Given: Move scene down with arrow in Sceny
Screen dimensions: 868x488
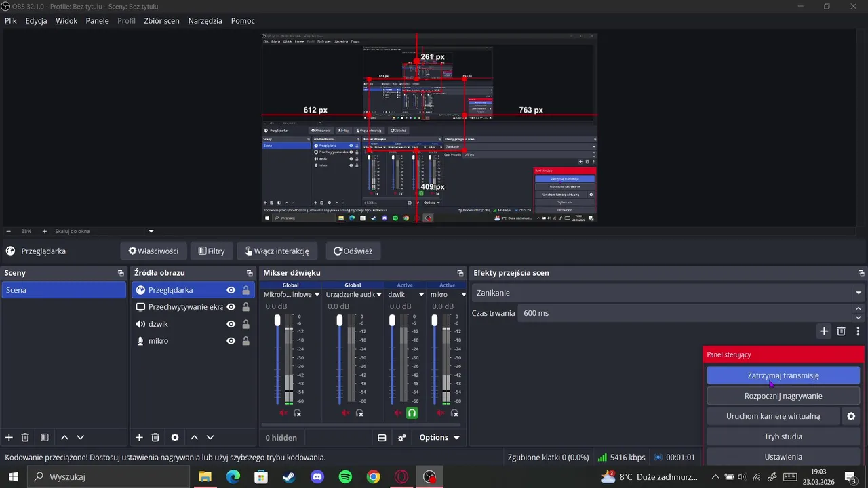Looking at the screenshot, I should pyautogui.click(x=80, y=438).
